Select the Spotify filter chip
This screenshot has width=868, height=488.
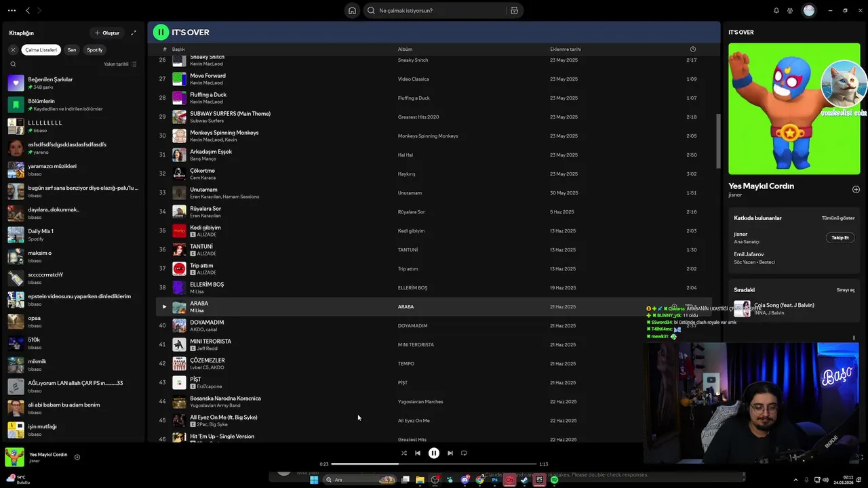[x=95, y=49]
